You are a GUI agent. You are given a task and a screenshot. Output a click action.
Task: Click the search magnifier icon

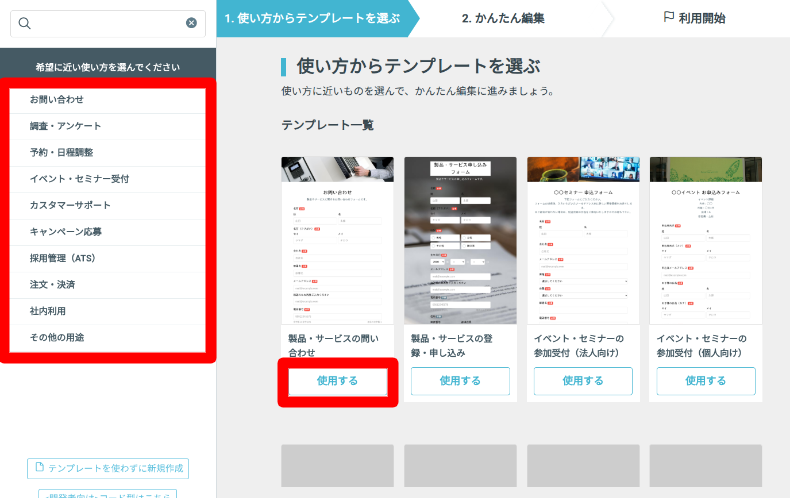24,23
